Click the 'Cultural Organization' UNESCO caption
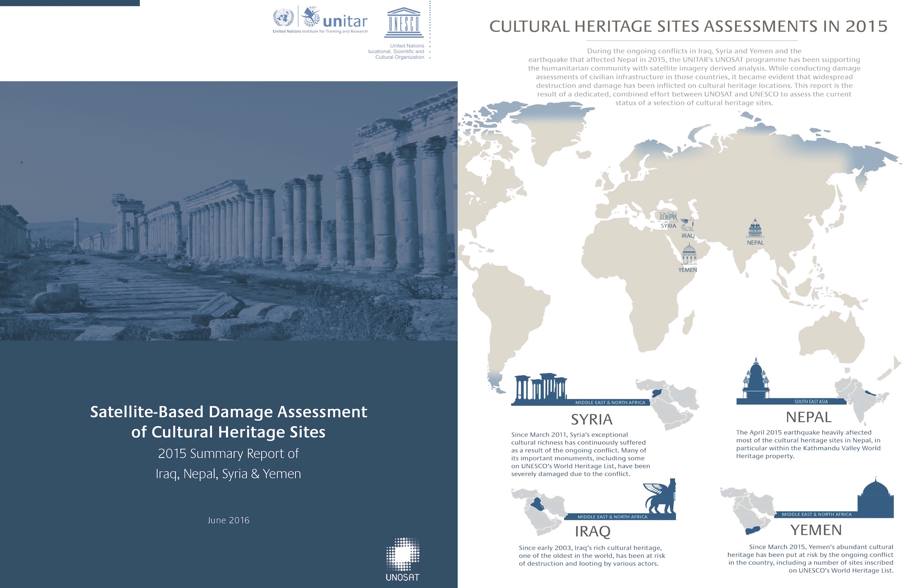This screenshot has width=909, height=588. pyautogui.click(x=399, y=57)
